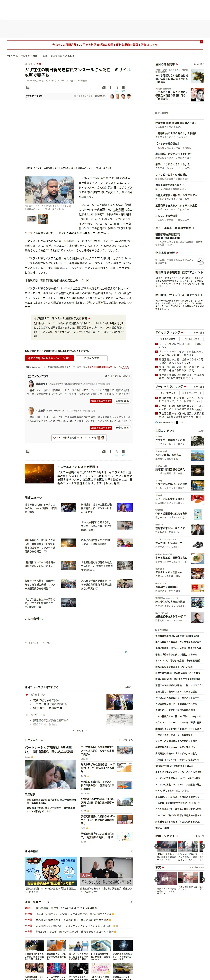Viewport: 210px width, 980px height.
Task: Click first #中東緊迫 hashtag tag
Action: pos(122,401)
